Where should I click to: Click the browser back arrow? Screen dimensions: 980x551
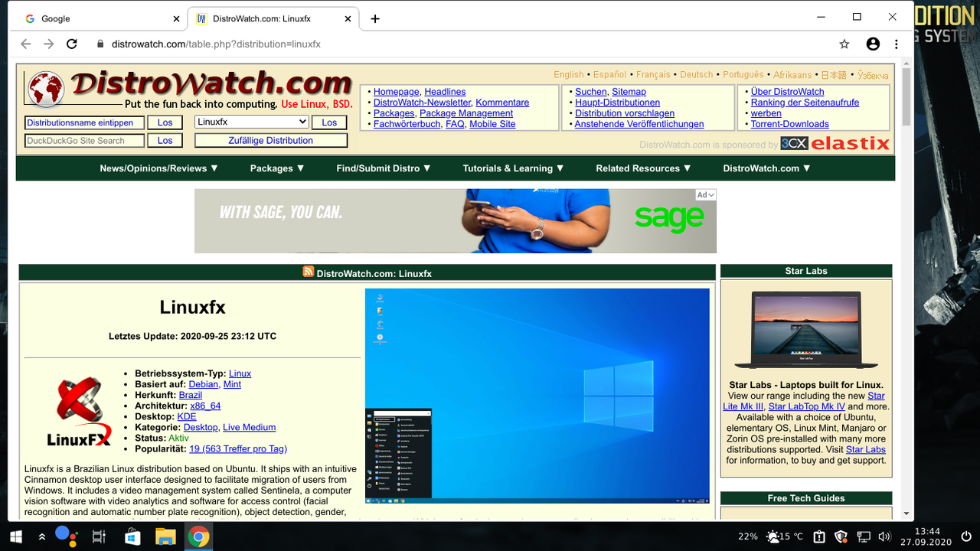pyautogui.click(x=26, y=44)
